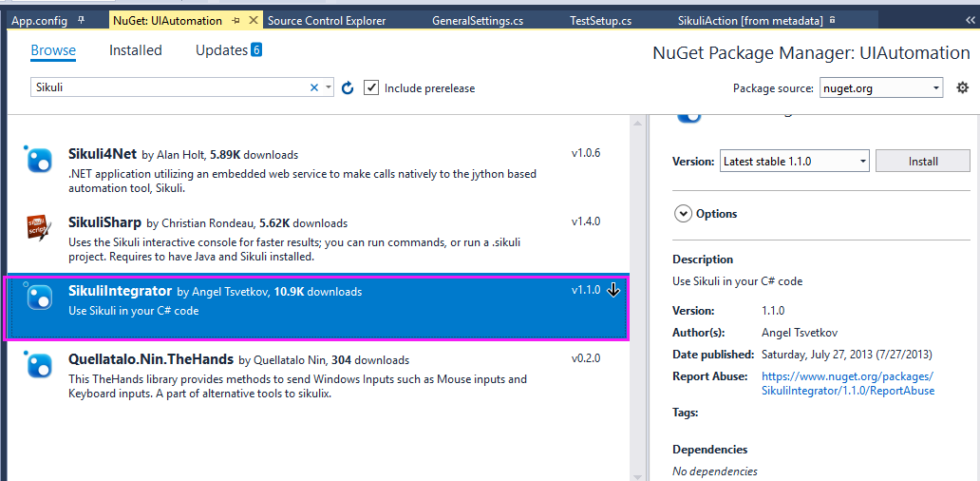The width and height of the screenshot is (980, 481).
Task: Select the SikuliIntegrator package title
Action: pyautogui.click(x=120, y=291)
